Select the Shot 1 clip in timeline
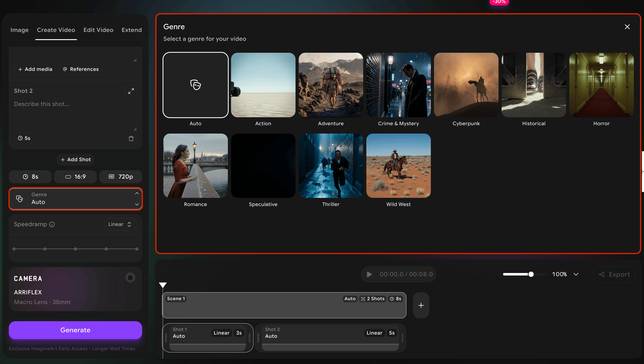 click(208, 338)
